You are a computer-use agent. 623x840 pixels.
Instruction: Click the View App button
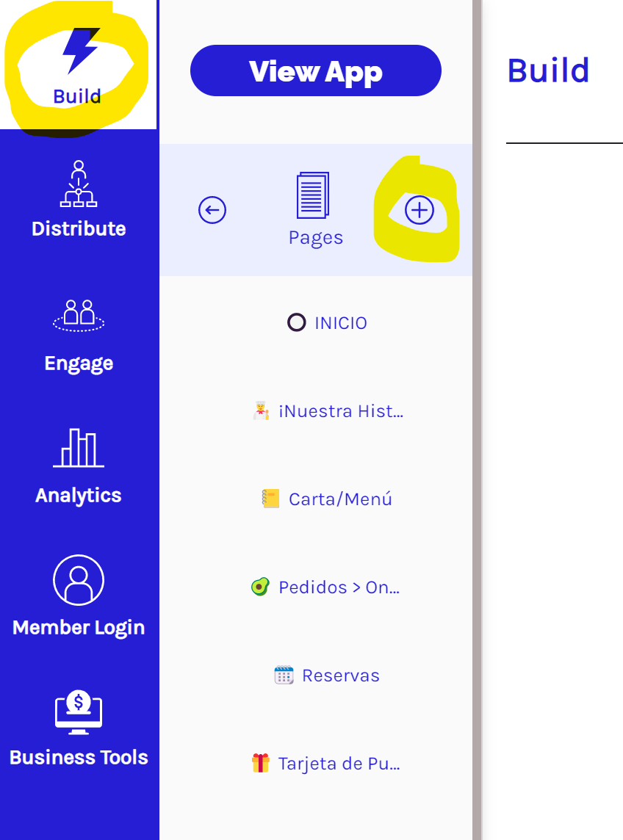tap(316, 70)
